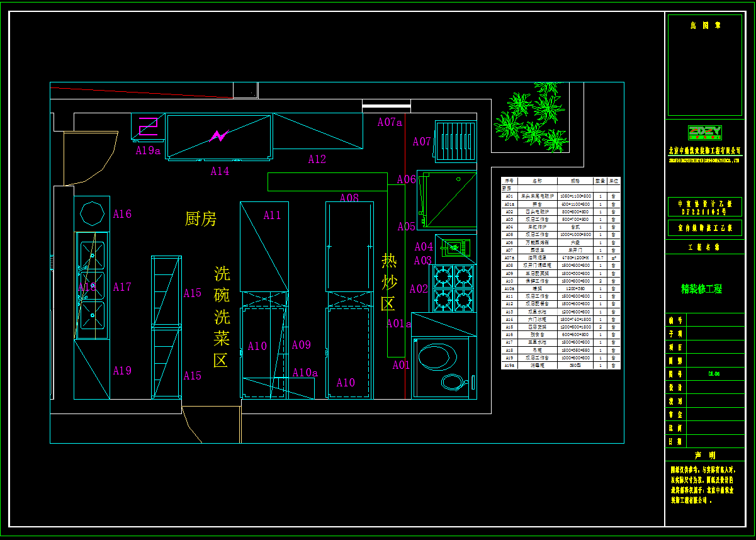The height and width of the screenshot is (540, 756).
Task: Click the ZDZY company logo
Action: click(x=704, y=132)
